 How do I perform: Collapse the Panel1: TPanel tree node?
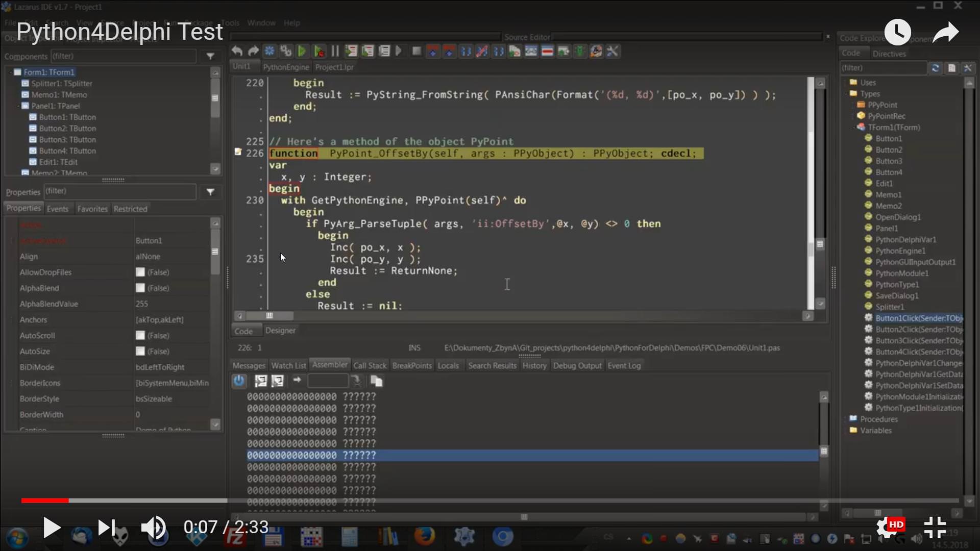point(19,106)
